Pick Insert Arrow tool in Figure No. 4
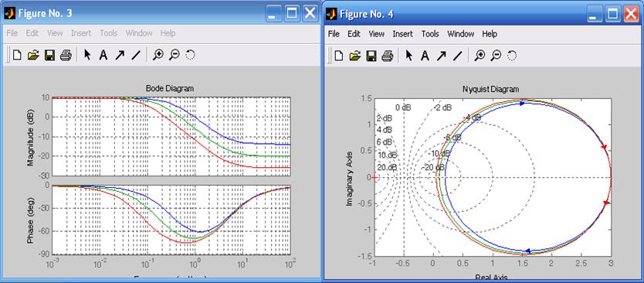The width and height of the screenshot is (644, 283). coord(442,56)
